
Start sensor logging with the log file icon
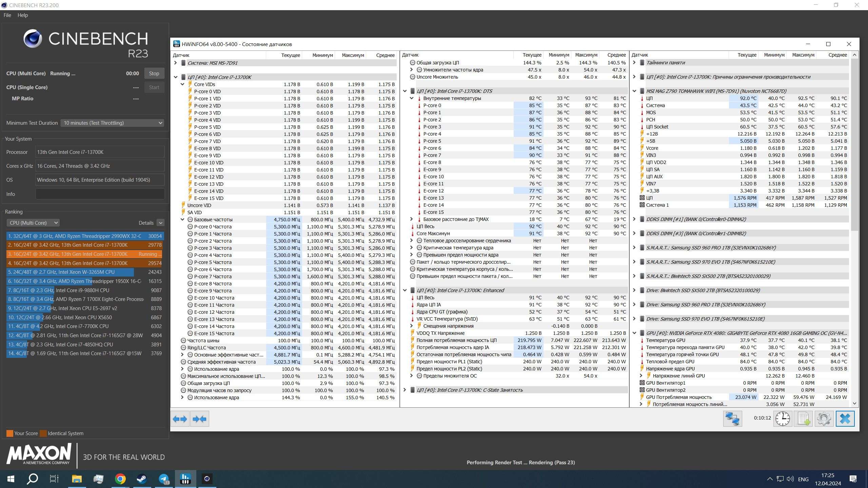tap(804, 419)
